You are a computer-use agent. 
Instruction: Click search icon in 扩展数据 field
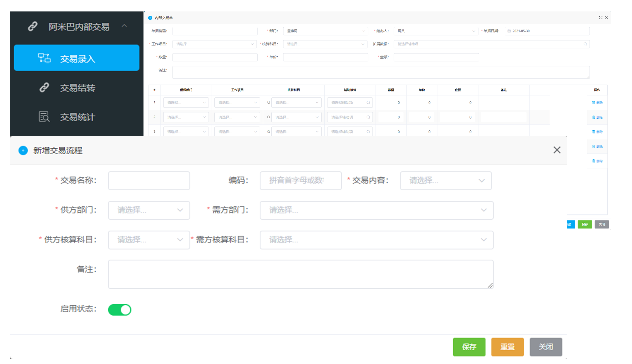[x=585, y=44]
